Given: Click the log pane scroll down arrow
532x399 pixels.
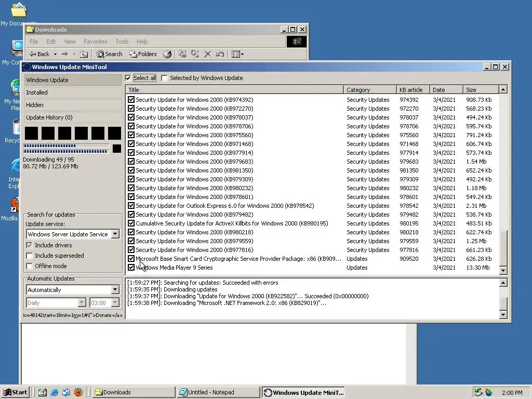Looking at the screenshot, I should tap(503, 315).
